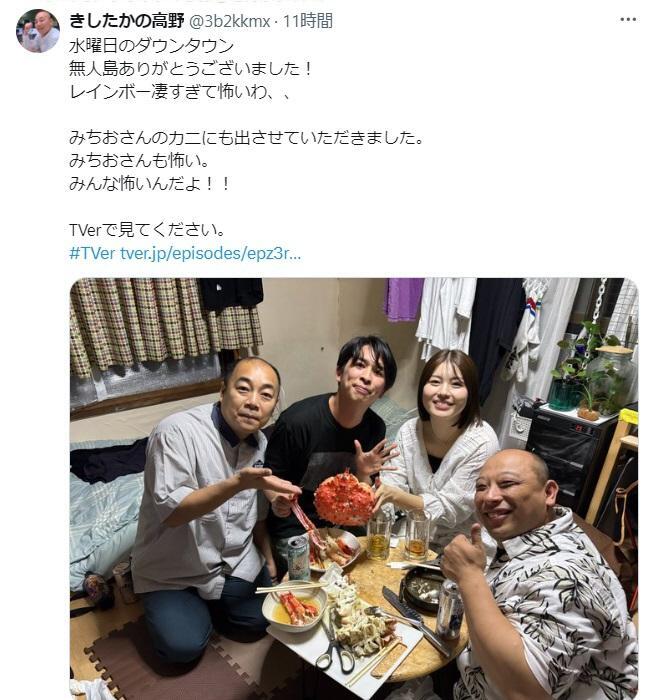Open the 11時間 timestamp link
Viewport: 646px width, 700px height.
pyautogui.click(x=308, y=21)
